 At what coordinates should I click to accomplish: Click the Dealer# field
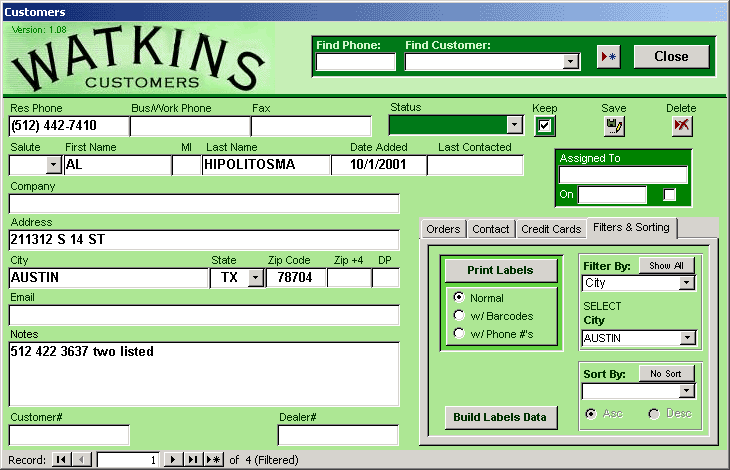click(x=338, y=436)
